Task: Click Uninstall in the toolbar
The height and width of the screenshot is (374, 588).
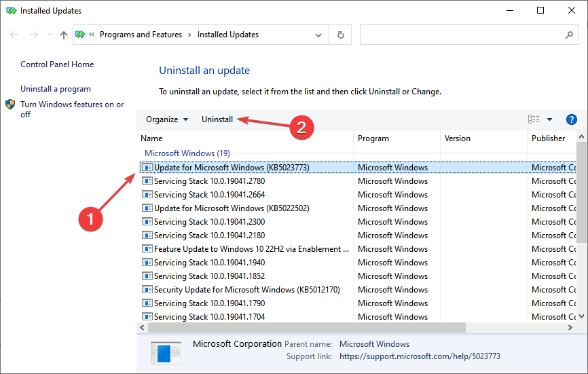Action: pyautogui.click(x=217, y=119)
